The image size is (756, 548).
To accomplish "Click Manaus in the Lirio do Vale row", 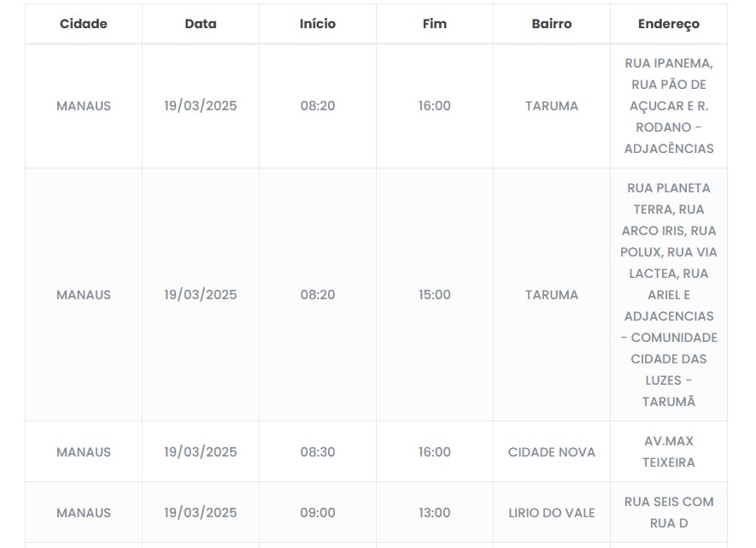I will 84,513.
